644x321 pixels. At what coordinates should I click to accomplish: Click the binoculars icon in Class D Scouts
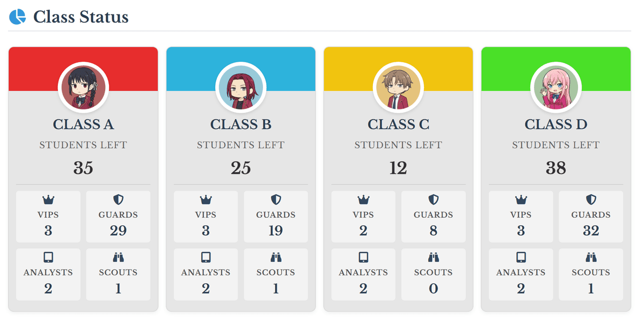click(591, 258)
